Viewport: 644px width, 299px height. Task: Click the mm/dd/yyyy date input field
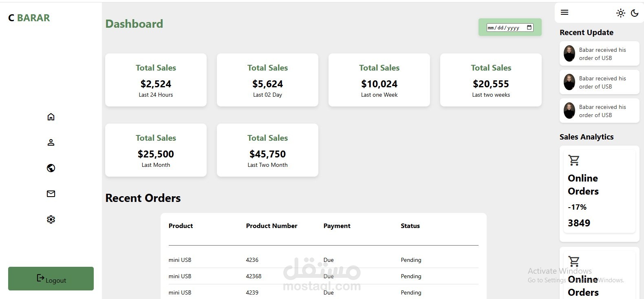click(x=510, y=27)
